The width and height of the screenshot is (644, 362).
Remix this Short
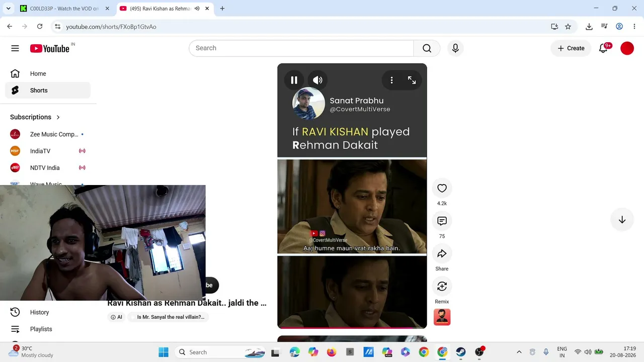point(442,286)
